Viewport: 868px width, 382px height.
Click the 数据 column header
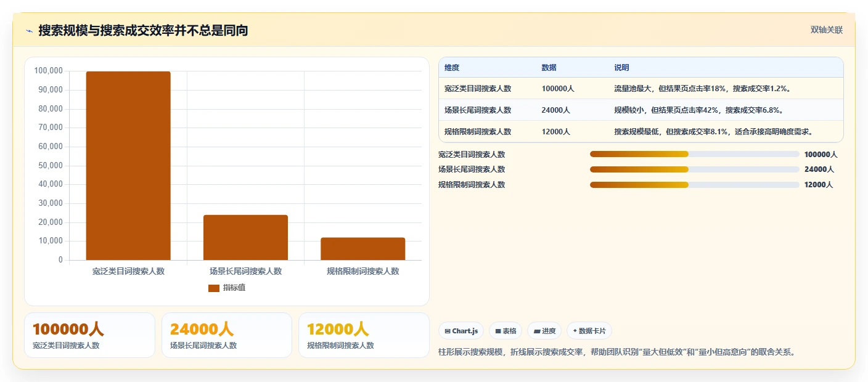pos(549,68)
